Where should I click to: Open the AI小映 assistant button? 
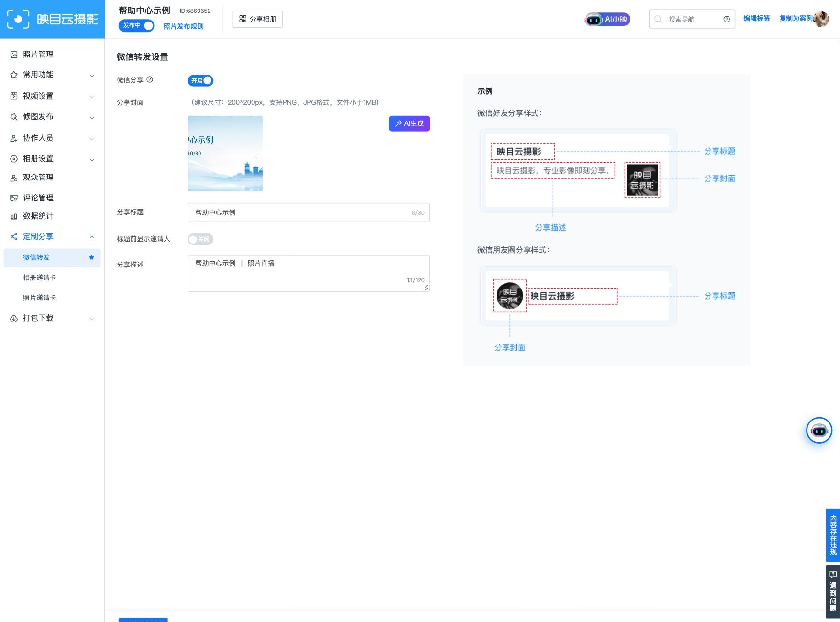coord(608,19)
